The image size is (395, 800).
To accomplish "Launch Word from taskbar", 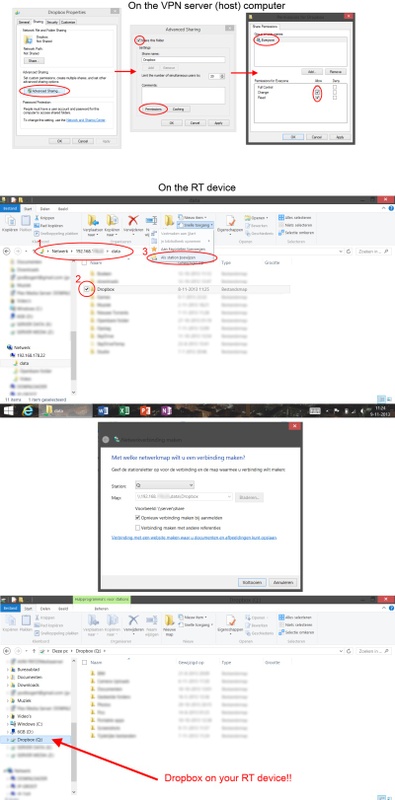I will (x=103, y=411).
